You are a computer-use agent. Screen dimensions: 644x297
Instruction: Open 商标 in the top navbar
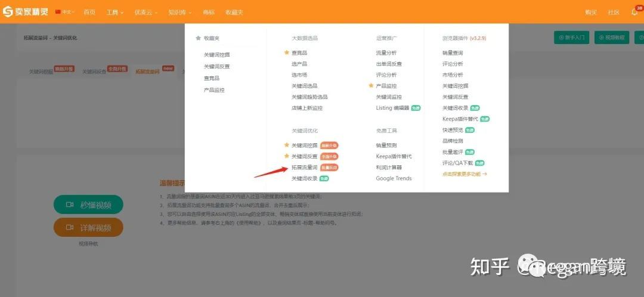click(x=209, y=13)
